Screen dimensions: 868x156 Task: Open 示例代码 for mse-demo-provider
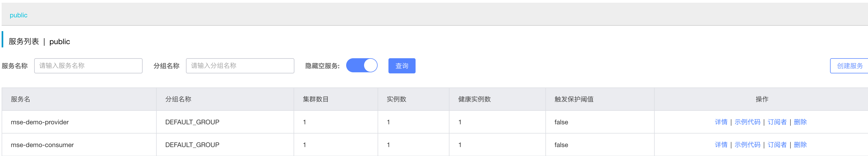(747, 122)
